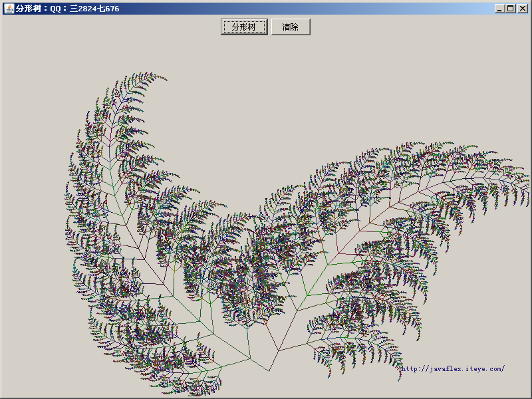This screenshot has height=399, width=532.
Task: Click the javaflex.iteye.com URL text
Action: pyautogui.click(x=453, y=368)
